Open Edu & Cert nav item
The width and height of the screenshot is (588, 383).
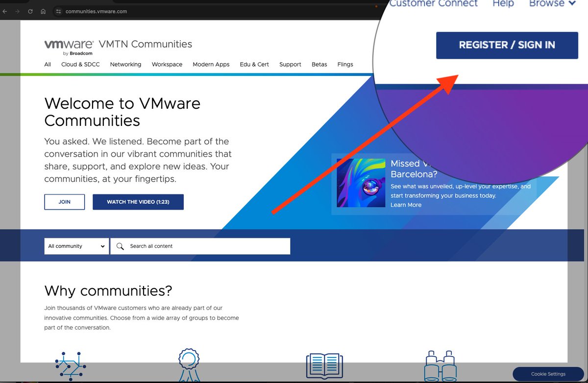coord(254,64)
